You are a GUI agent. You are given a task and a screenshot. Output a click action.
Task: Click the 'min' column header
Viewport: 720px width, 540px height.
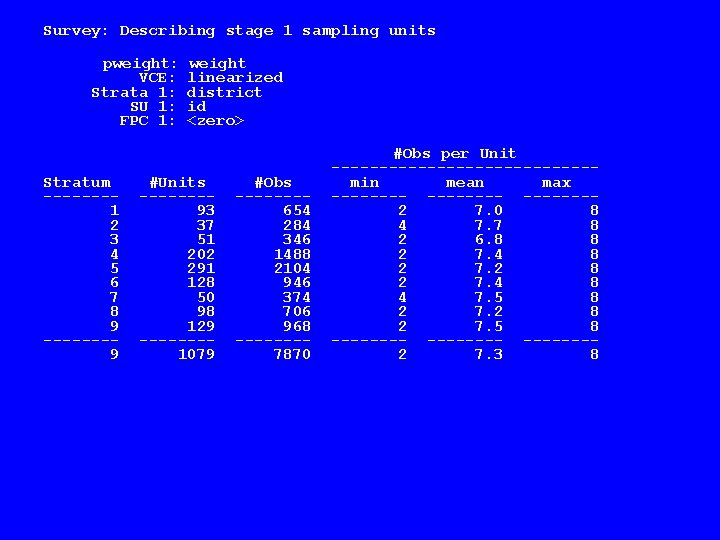point(365,183)
